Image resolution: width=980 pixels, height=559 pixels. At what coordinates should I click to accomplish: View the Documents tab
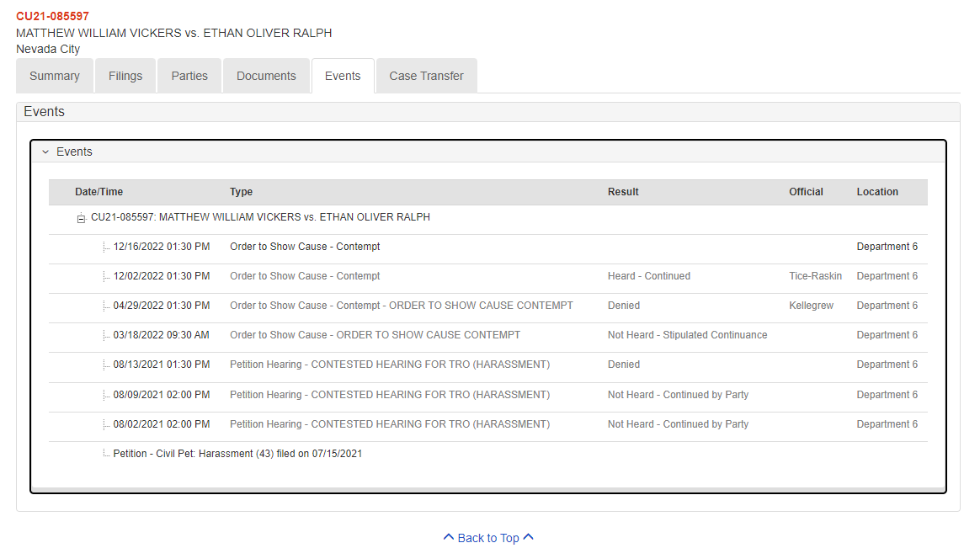click(266, 76)
